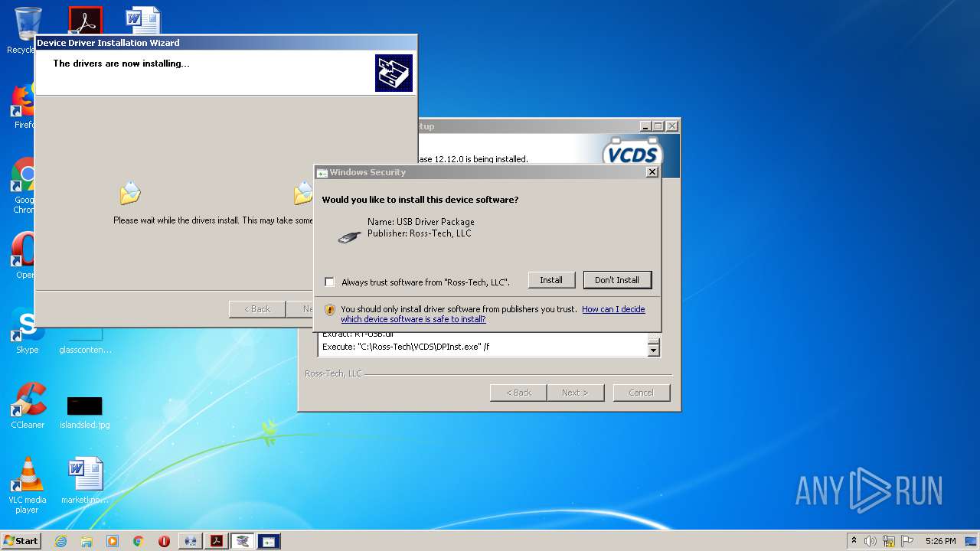Viewport: 980px width, 551px height.
Task: Launch Chrome from the taskbar
Action: pos(138,541)
